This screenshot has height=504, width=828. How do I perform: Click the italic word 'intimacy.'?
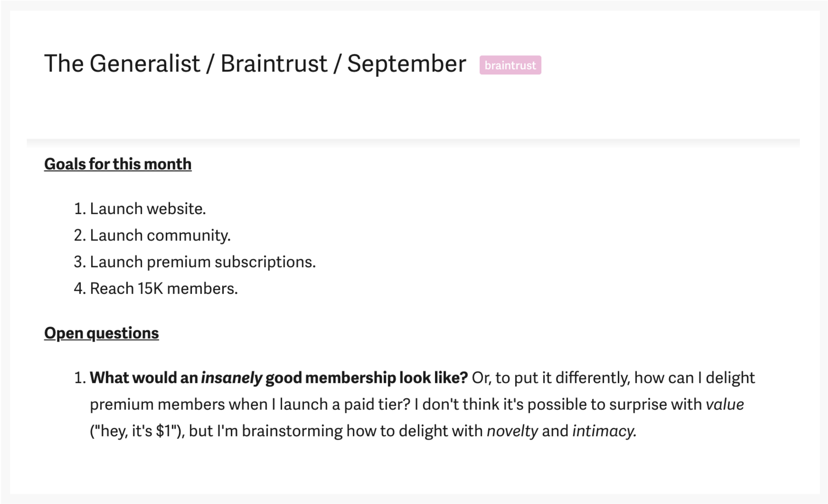605,432
